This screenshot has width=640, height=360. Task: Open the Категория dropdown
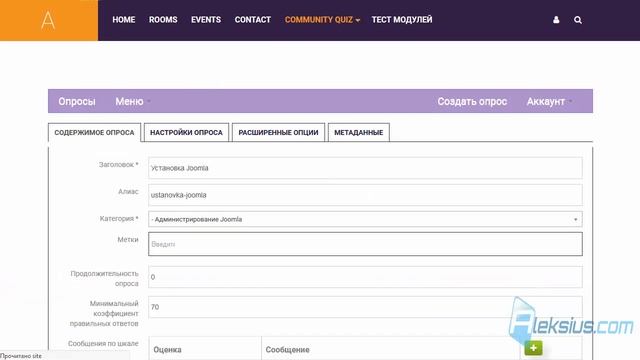pos(365,219)
